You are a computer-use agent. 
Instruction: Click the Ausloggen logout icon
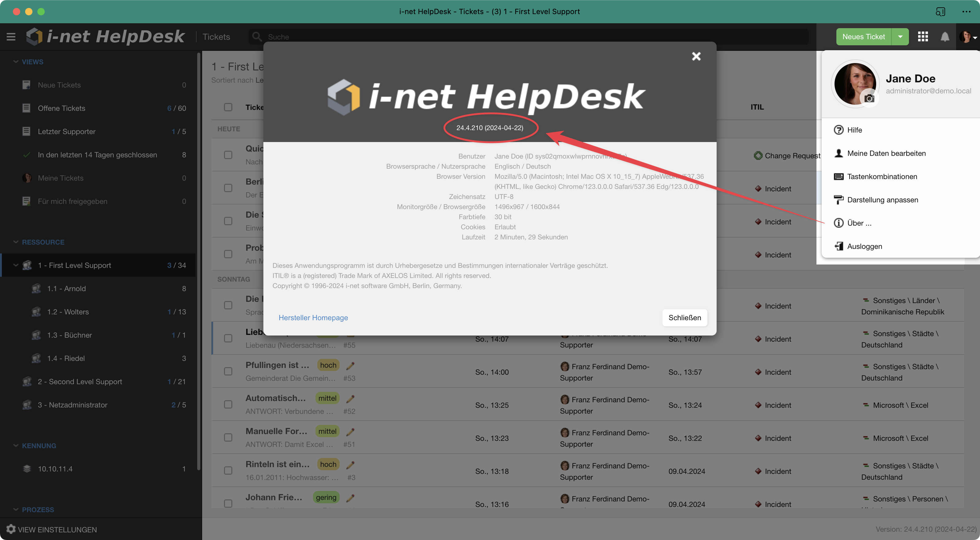coord(839,246)
